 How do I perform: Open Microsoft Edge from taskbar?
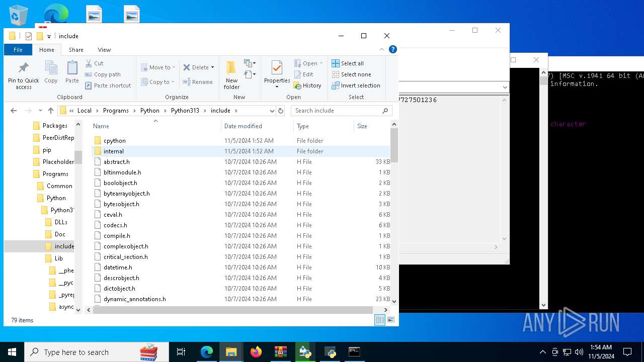click(207, 352)
